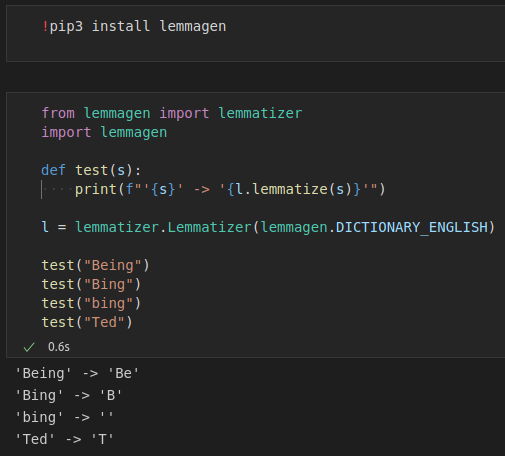Screen dimensions: 505x456
Task: Click the test("Being") code line
Action: click(95, 265)
